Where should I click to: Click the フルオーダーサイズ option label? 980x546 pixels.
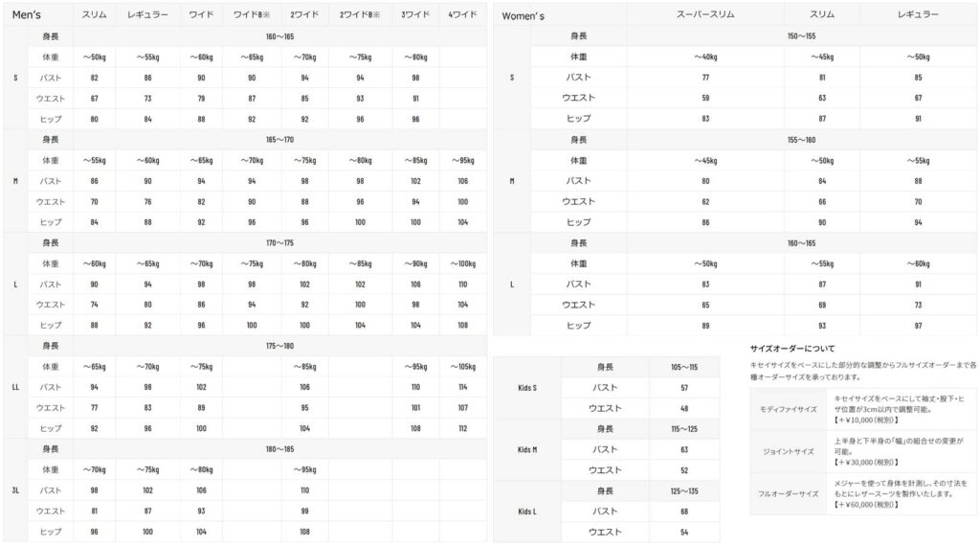[x=789, y=494]
